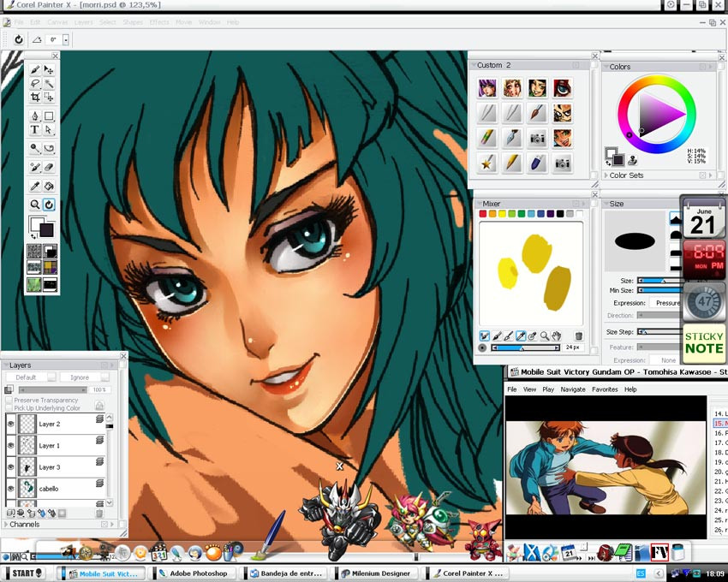Toggle the clone color stamp in Colors
The height and width of the screenshot is (582, 728).
(x=632, y=161)
